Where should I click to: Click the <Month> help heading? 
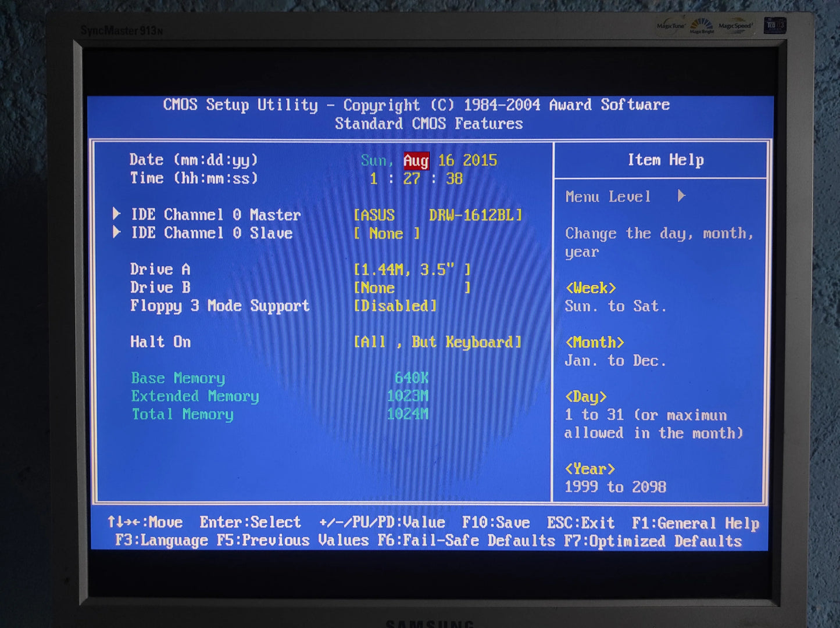595,343
